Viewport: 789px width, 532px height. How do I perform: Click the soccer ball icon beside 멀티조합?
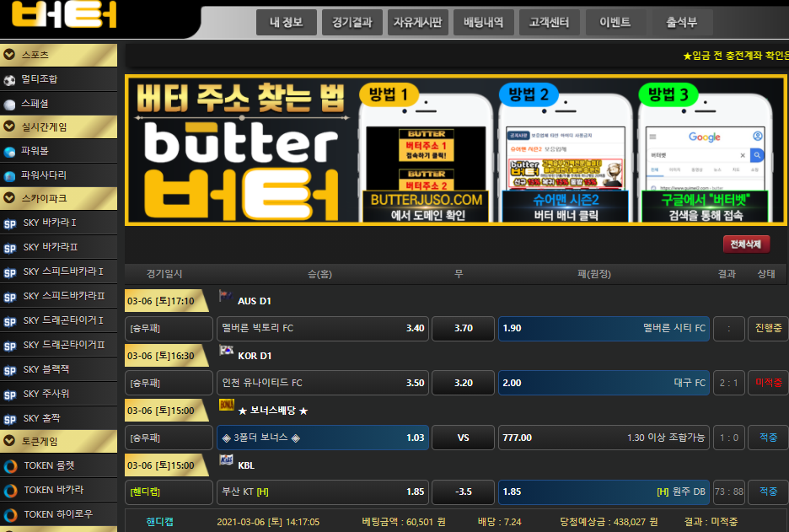point(10,80)
